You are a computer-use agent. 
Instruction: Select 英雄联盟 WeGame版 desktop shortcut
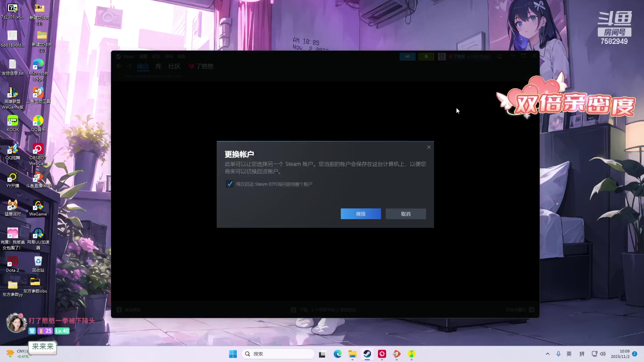click(x=13, y=98)
